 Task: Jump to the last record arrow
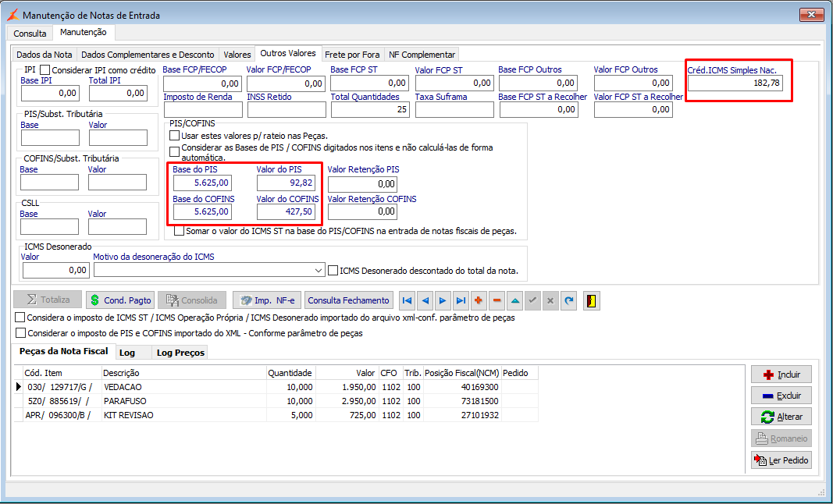[461, 300]
